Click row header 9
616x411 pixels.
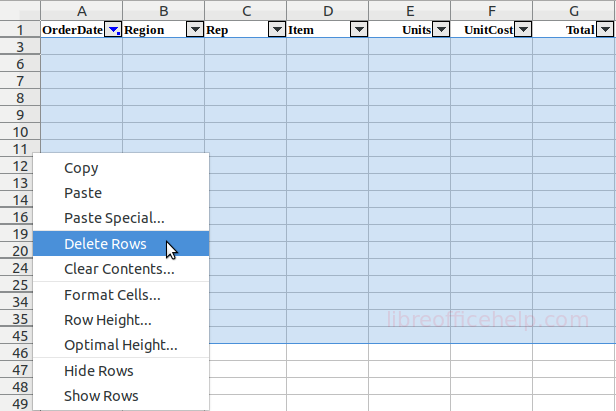click(x=20, y=115)
